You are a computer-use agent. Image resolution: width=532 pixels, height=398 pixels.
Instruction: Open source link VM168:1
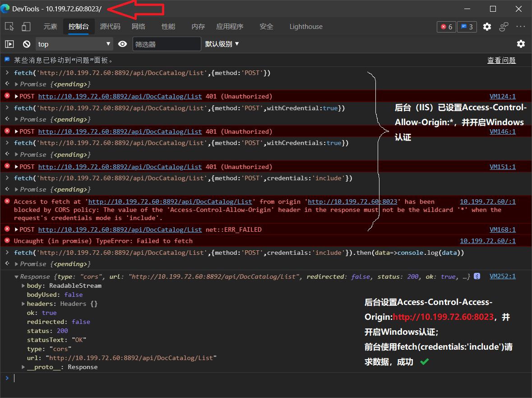(x=503, y=229)
